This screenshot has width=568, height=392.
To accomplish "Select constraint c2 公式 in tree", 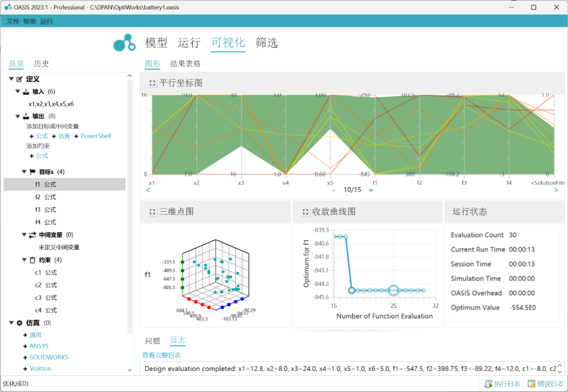I will (46, 285).
